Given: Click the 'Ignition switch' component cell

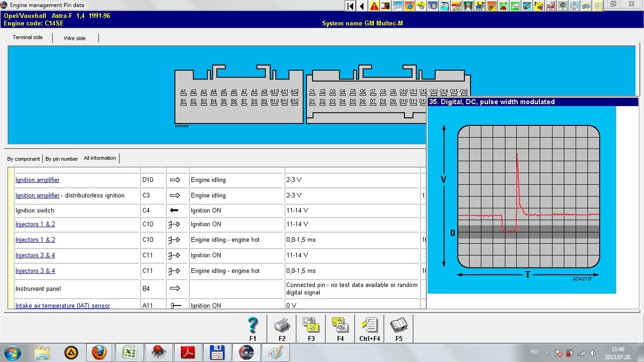Looking at the screenshot, I should (x=77, y=210).
